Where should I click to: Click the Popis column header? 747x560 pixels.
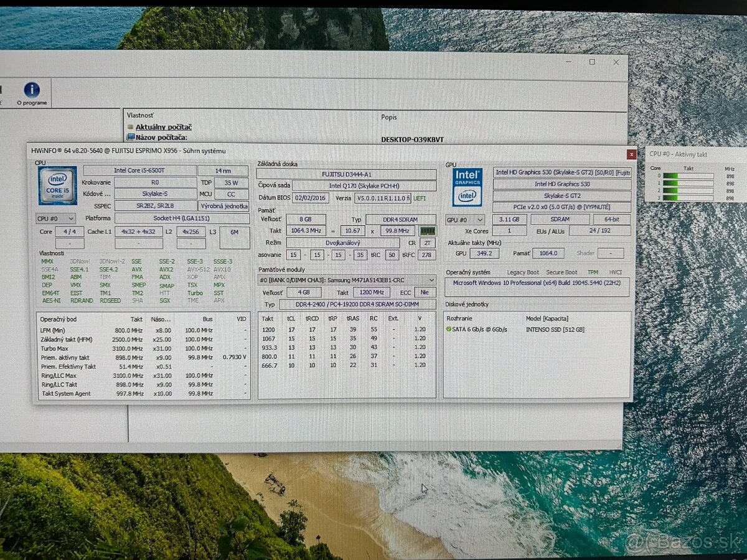click(x=389, y=117)
